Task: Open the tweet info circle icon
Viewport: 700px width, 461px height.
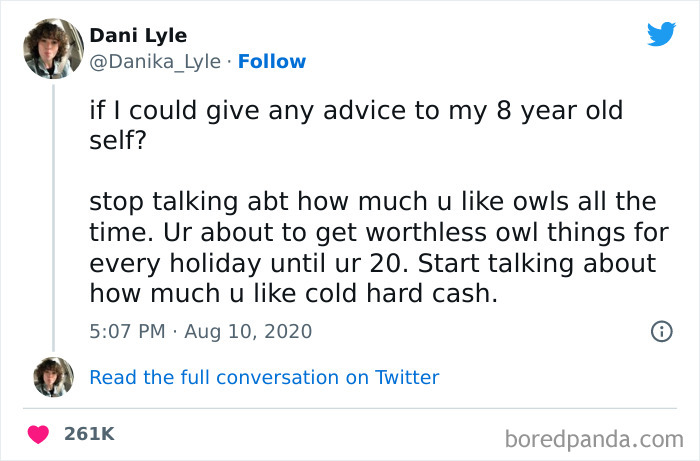Action: (x=660, y=331)
